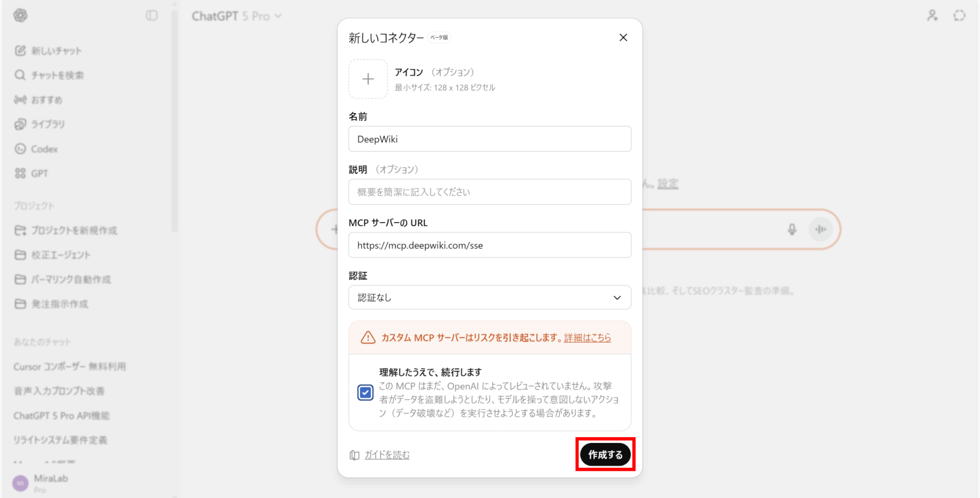Add a connector icon via the plus box
The height and width of the screenshot is (498, 980).
tap(368, 79)
